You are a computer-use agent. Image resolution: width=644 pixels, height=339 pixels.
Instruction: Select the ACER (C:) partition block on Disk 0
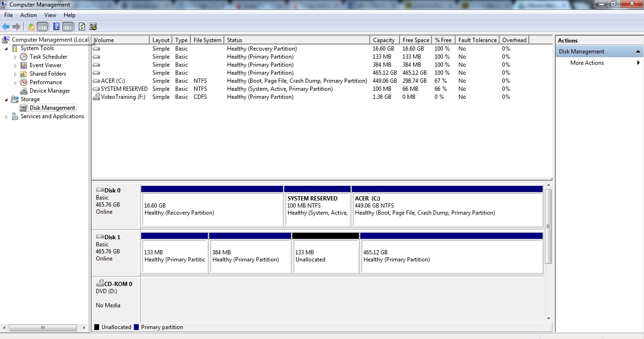447,206
